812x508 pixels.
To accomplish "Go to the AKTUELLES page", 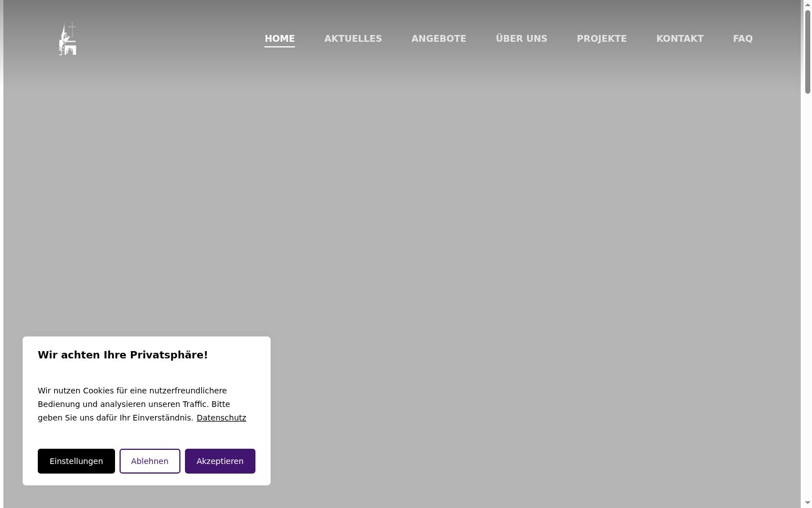I will tap(353, 38).
